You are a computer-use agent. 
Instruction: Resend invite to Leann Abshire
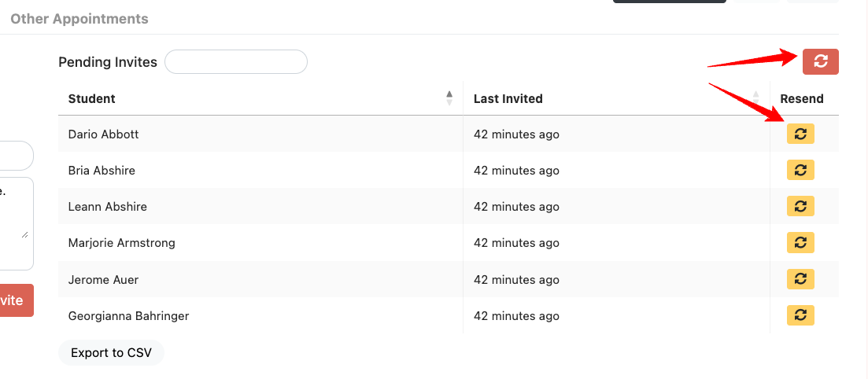[800, 207]
